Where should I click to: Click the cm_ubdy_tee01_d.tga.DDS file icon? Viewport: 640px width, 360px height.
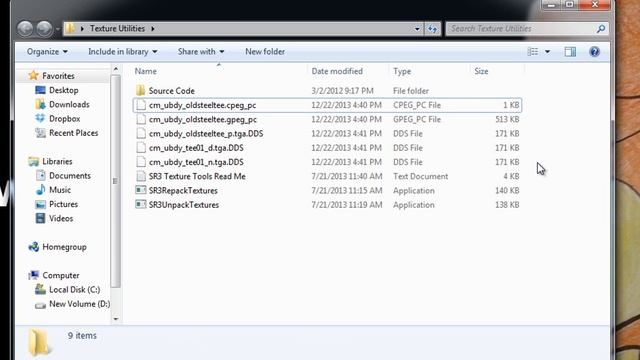(x=141, y=148)
